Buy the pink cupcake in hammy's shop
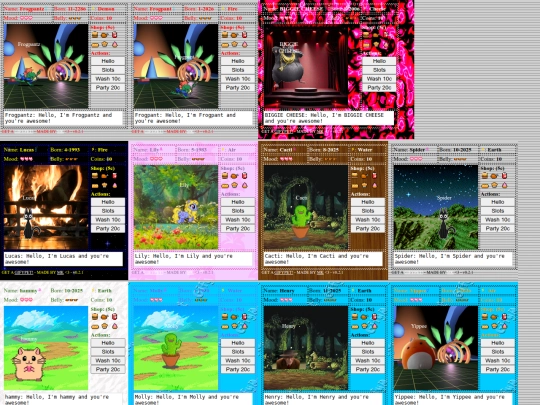This screenshot has height=405, width=540. [x=114, y=326]
